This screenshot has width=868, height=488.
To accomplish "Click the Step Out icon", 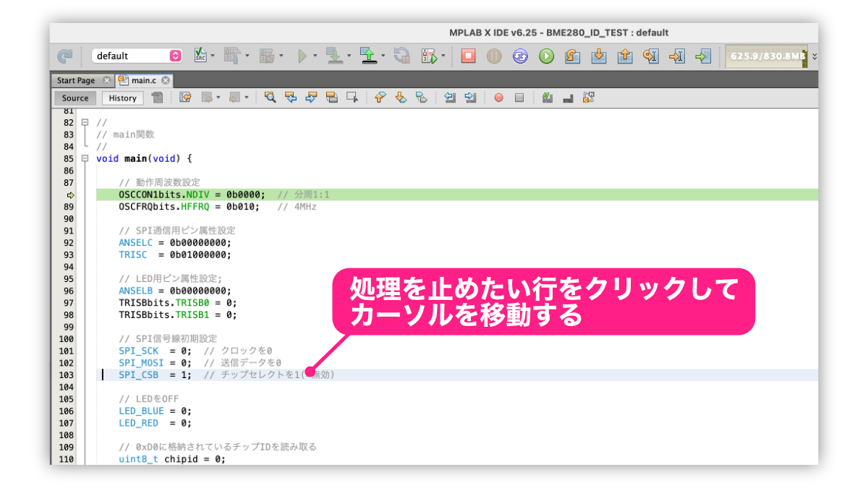I will coord(624,56).
